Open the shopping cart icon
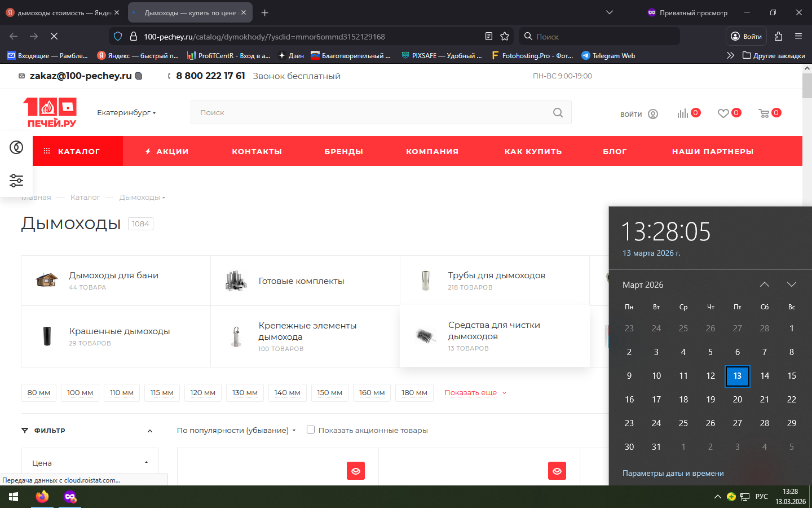 tap(764, 113)
